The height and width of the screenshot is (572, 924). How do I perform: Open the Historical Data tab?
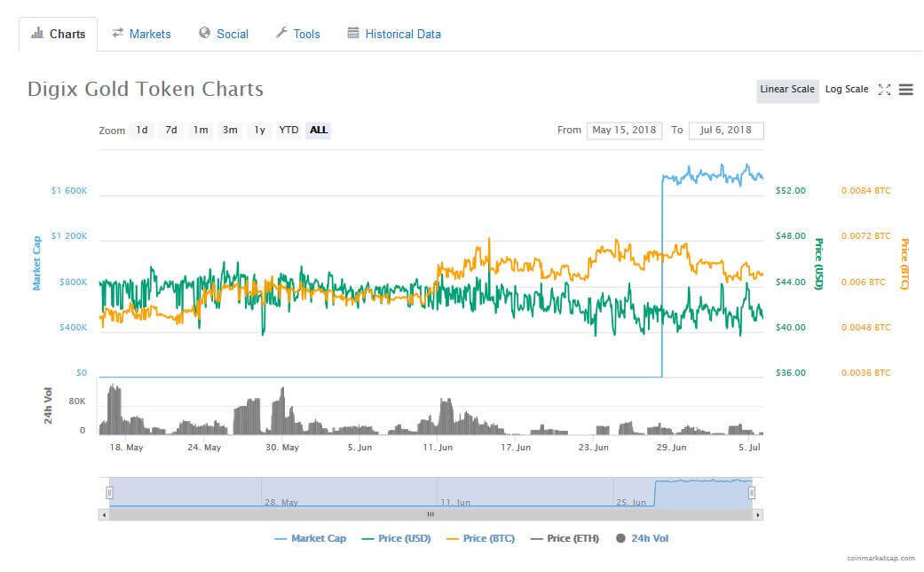[x=394, y=35]
